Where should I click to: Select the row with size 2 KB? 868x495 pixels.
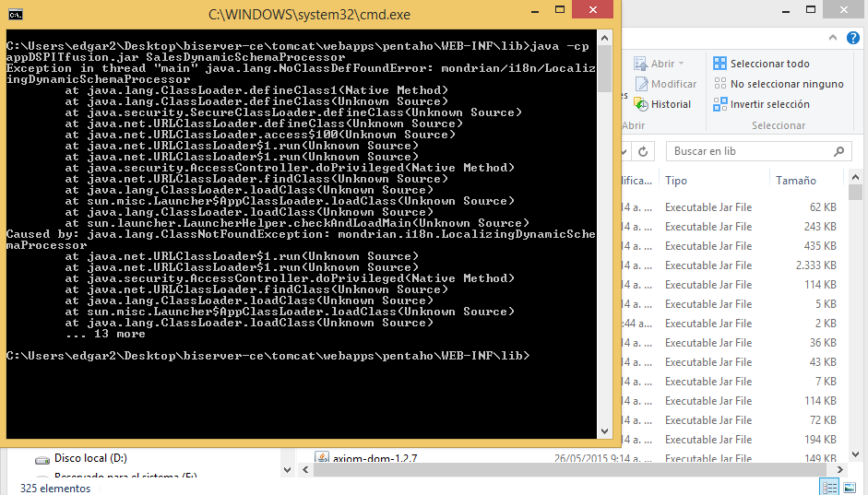coord(734,324)
